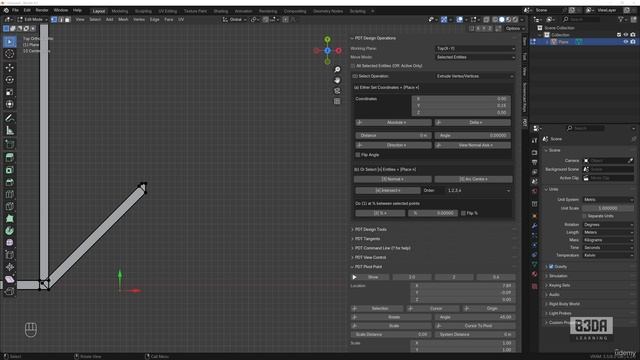
Task: Click the pivot point Show button
Action: point(370,277)
